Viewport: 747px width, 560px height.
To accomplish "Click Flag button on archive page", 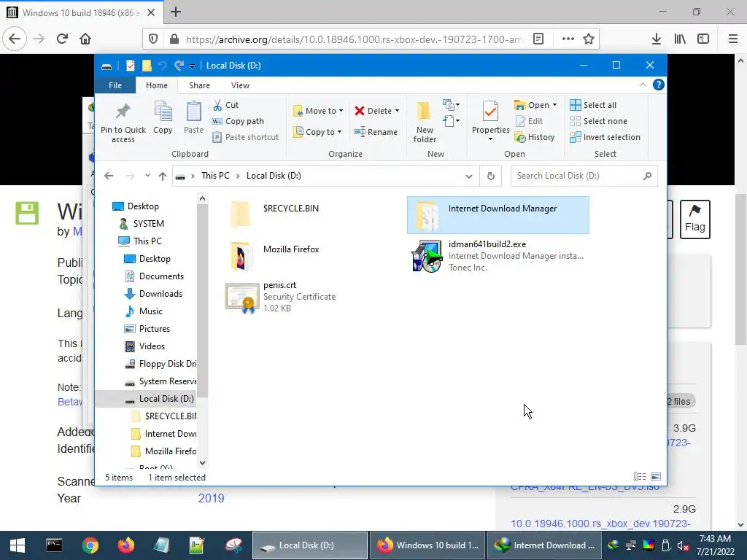I will click(x=694, y=219).
